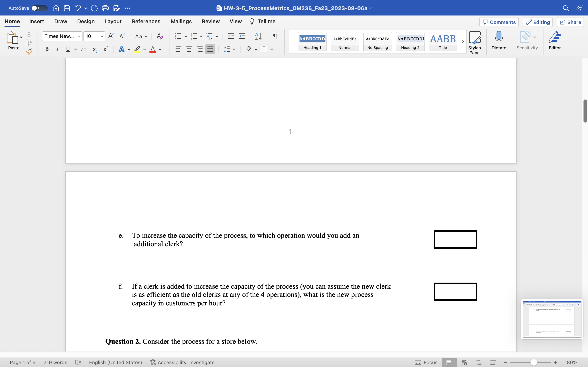Open the font color dropdown
Screen dimensions: 588x367
[x=160, y=49]
